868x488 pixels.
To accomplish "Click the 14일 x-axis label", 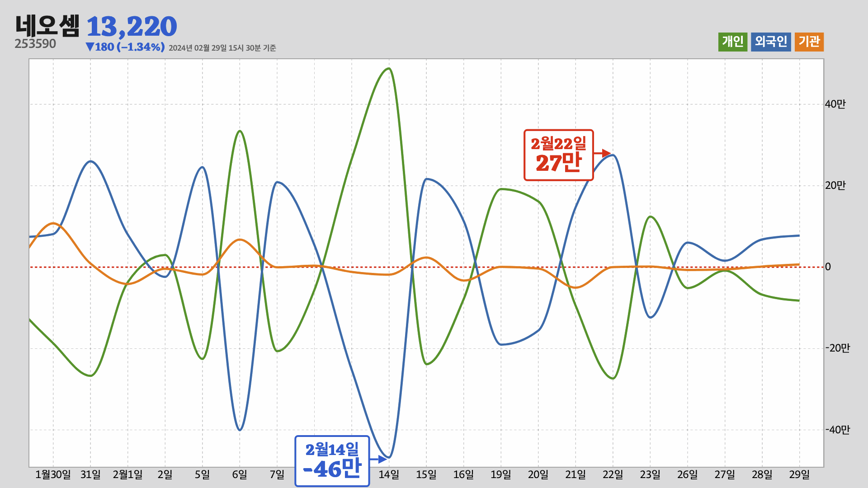I will [389, 475].
